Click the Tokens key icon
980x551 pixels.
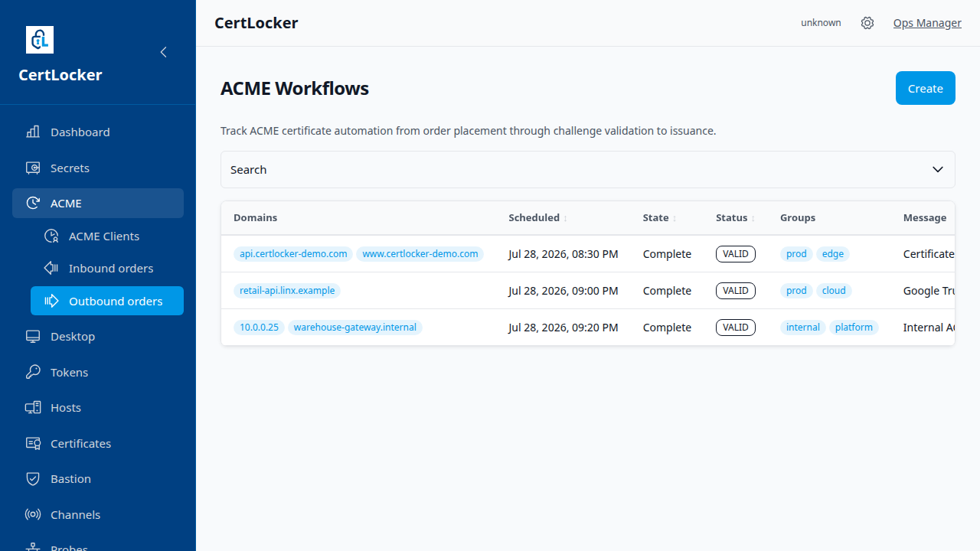pos(33,372)
